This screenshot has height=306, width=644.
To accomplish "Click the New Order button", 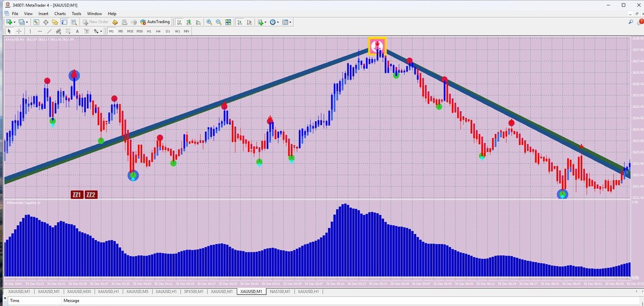I will tap(95, 22).
